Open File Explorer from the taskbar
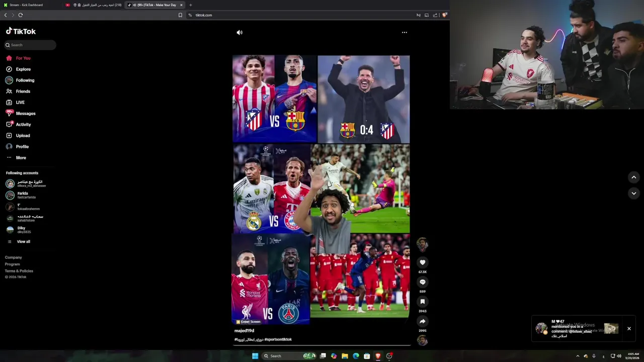Screen dimensions: 644x362 point(345,356)
